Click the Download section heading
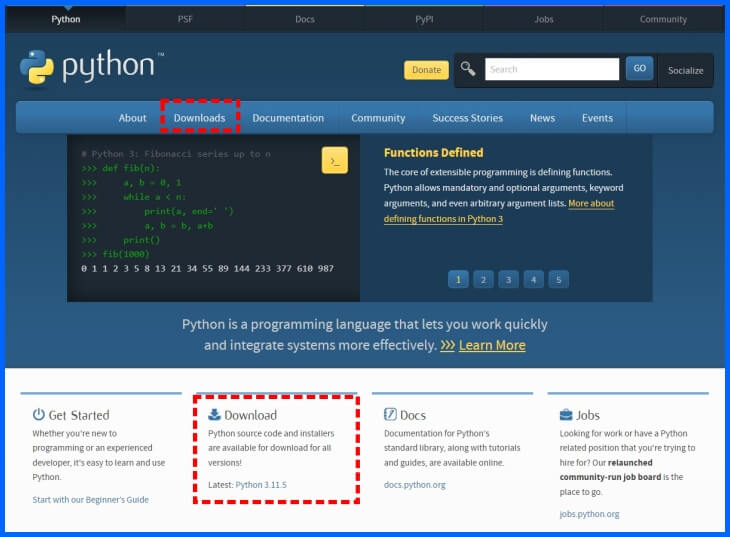The image size is (730, 537). 250,415
